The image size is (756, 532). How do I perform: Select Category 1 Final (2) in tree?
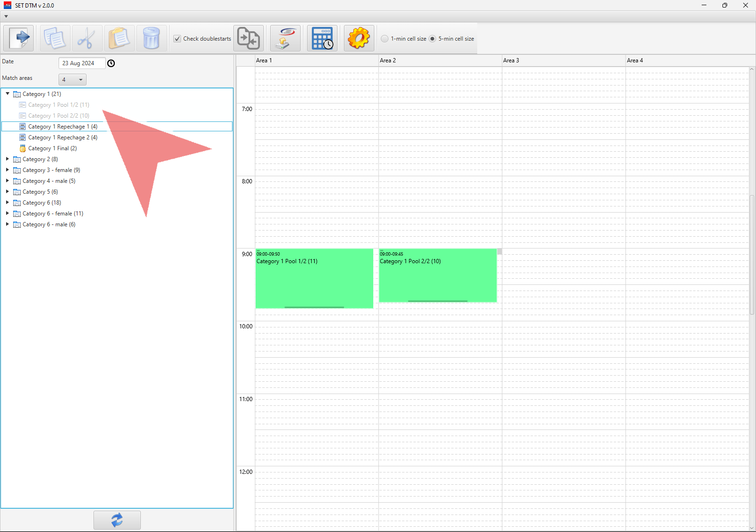pyautogui.click(x=52, y=148)
